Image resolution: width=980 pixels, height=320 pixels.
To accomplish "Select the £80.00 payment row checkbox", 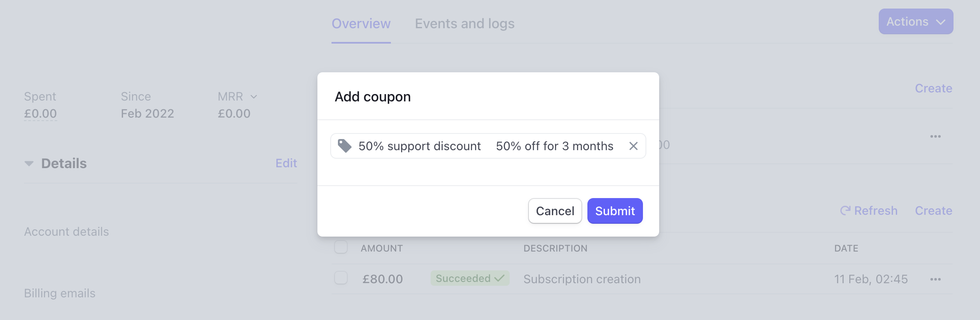I will (x=341, y=278).
